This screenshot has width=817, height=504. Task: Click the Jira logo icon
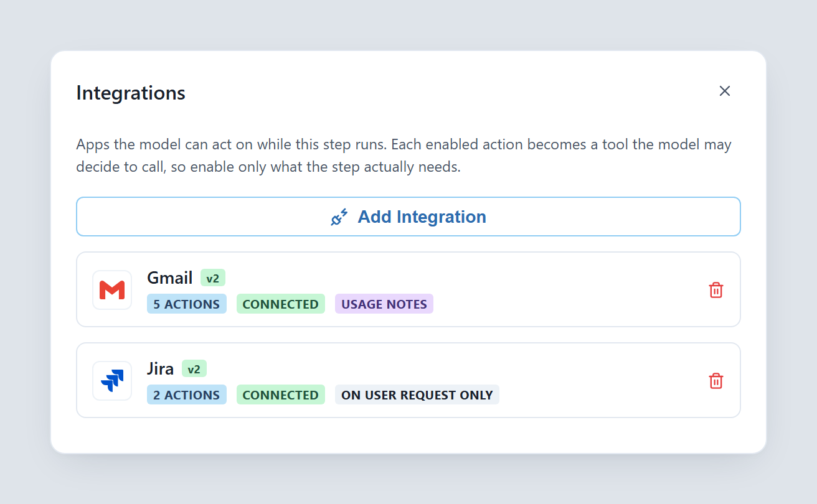112,381
